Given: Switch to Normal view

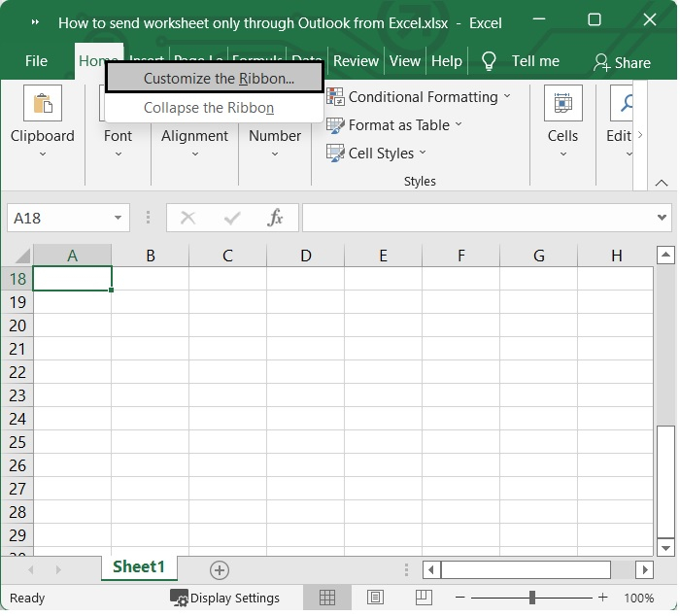Looking at the screenshot, I should [327, 598].
